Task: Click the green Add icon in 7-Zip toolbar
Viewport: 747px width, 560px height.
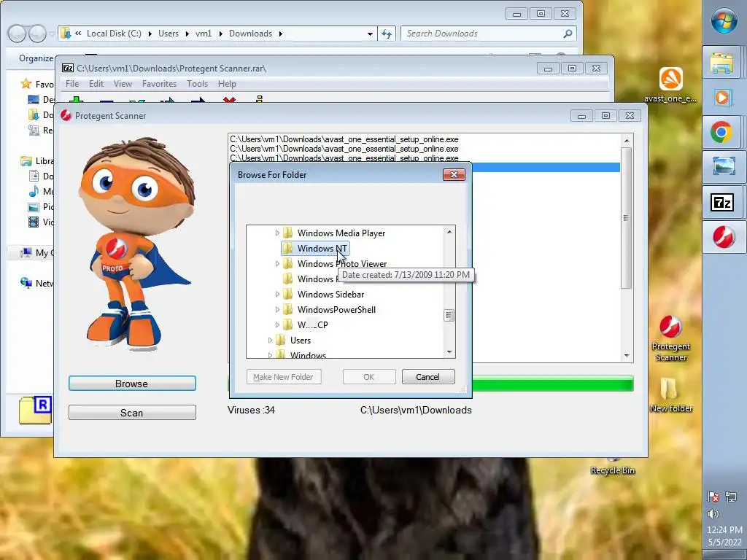Action: (x=76, y=99)
